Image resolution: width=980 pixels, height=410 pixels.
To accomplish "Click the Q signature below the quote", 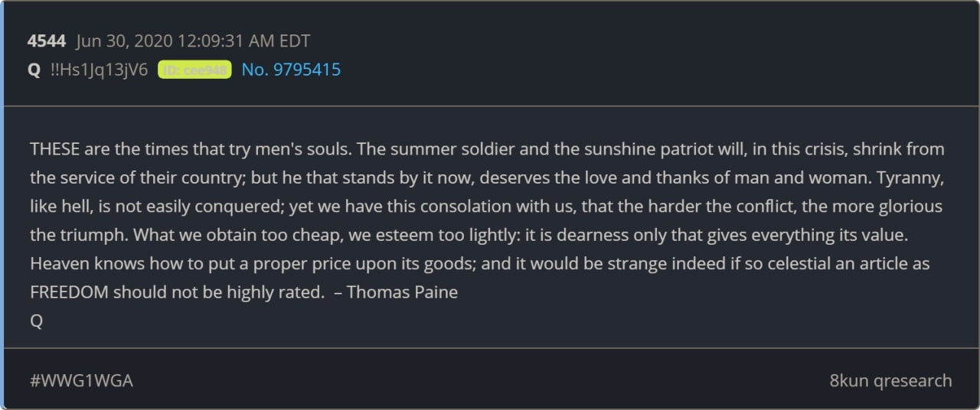I will click(x=36, y=321).
